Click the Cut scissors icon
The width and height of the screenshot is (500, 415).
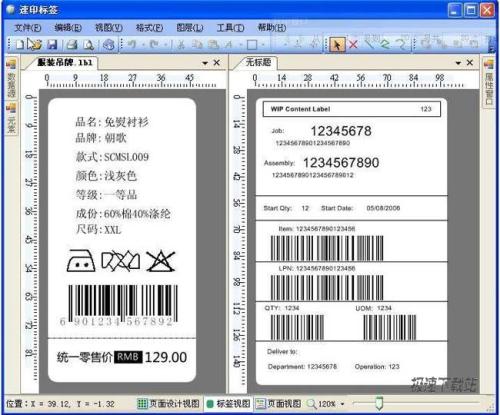point(181,44)
